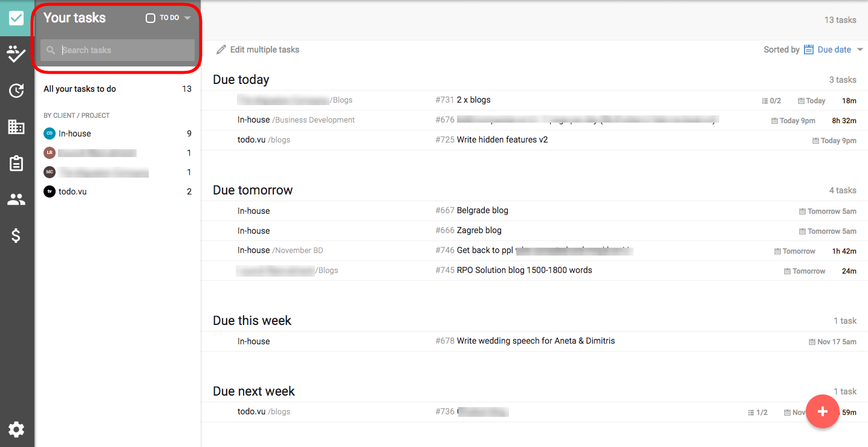868x447 pixels.
Task: Open task 2 x blogs
Action: [473, 100]
